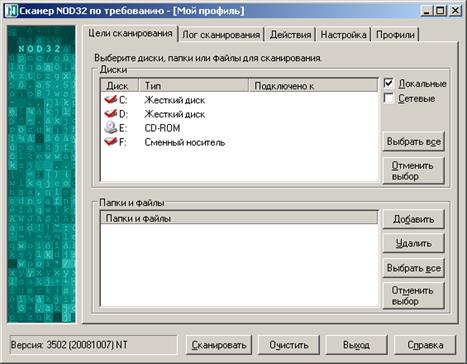The width and height of the screenshot is (467, 364).
Task: Select the 'Жесткий диск' text in D: row
Action: (175, 114)
